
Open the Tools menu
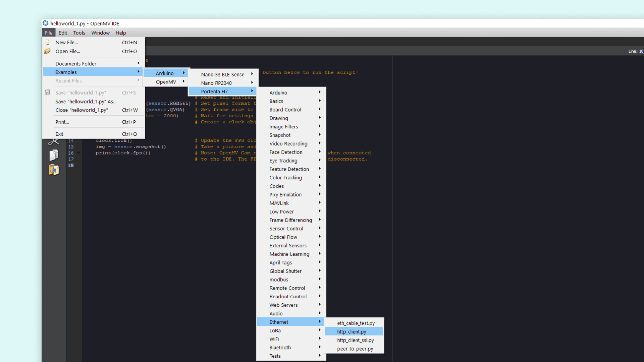[79, 33]
